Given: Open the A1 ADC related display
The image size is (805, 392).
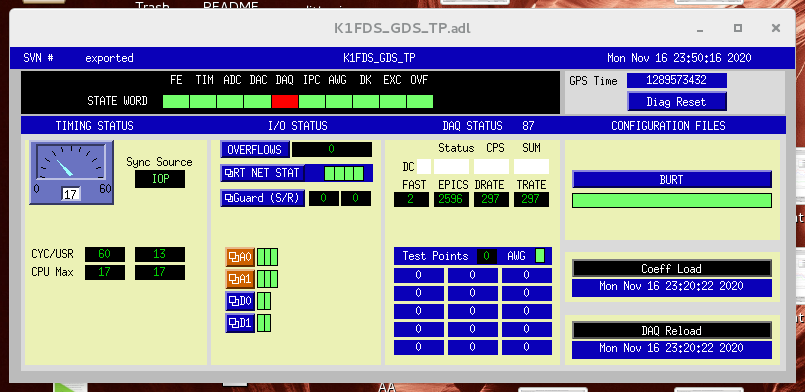Looking at the screenshot, I should click(240, 279).
